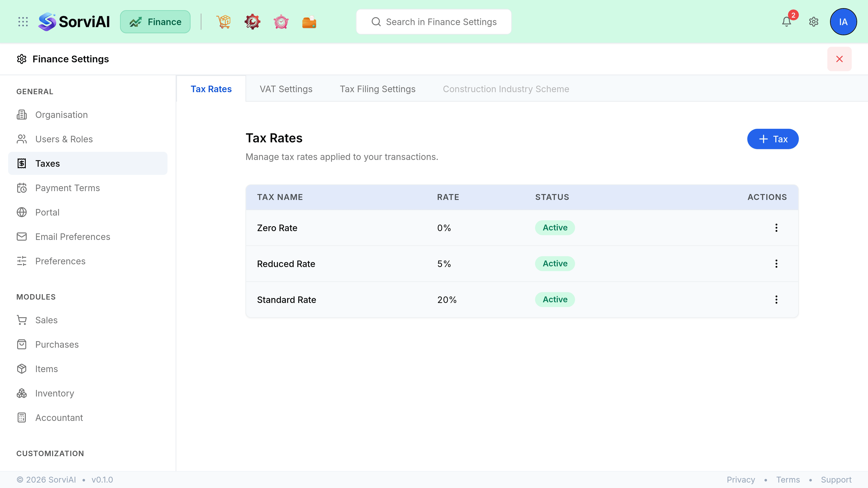Viewport: 868px width, 488px height.
Task: Open the shopping cart box module icon
Action: 223,22
